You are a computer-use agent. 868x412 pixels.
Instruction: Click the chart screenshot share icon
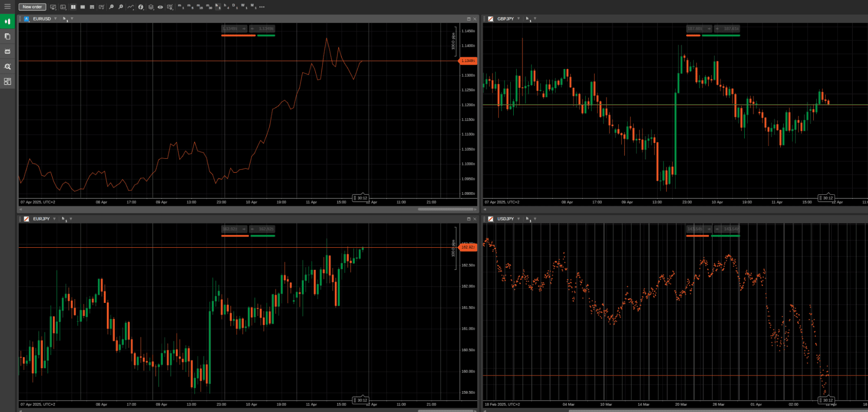(x=170, y=7)
